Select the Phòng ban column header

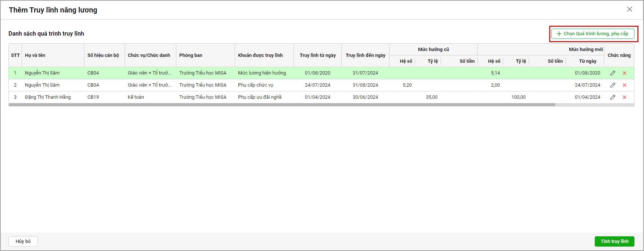(x=191, y=55)
